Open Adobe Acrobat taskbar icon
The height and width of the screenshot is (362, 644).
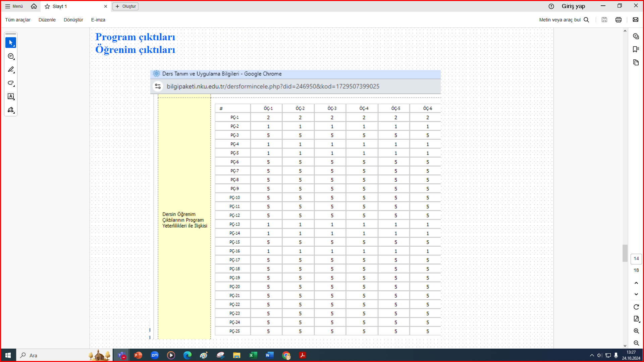303,355
